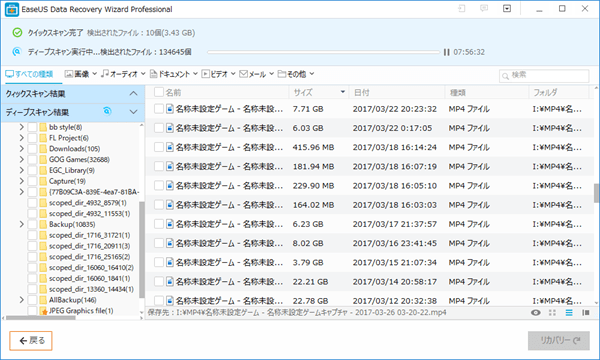Pause the deep scan in progress
600x360 pixels.
(446, 52)
